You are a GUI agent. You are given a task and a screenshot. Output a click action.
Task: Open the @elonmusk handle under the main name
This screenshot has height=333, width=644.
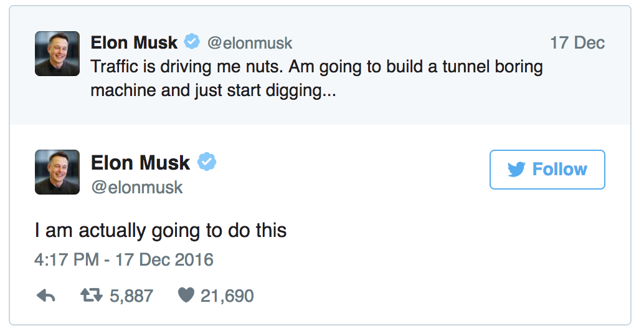(137, 187)
